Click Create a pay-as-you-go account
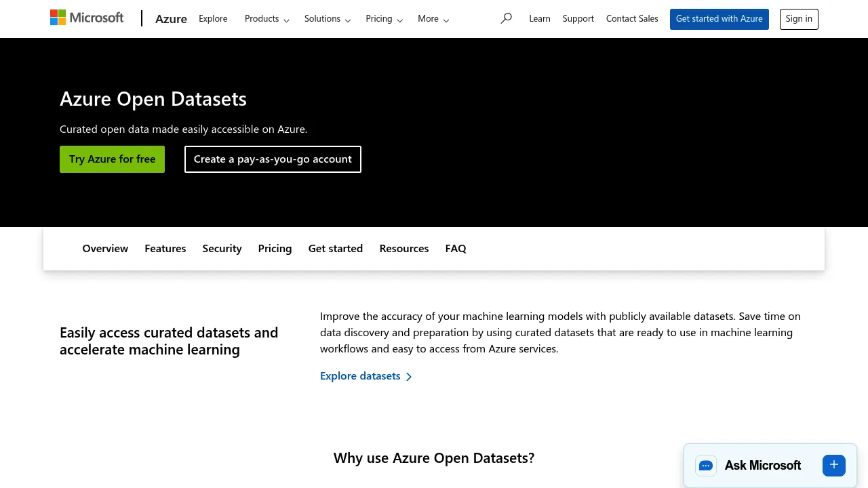Screen dimensions: 868x488 pos(273,159)
